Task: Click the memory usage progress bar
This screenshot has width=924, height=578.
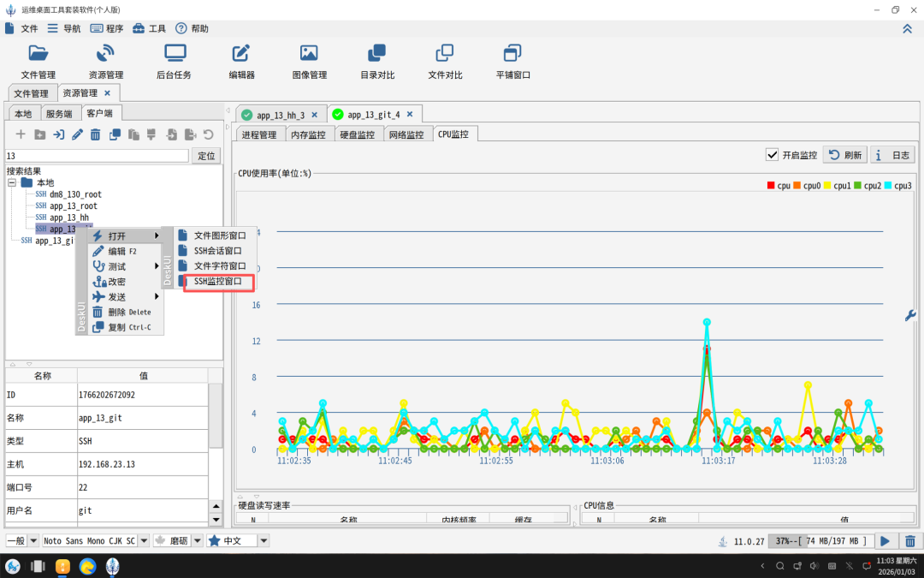Action: [821, 541]
